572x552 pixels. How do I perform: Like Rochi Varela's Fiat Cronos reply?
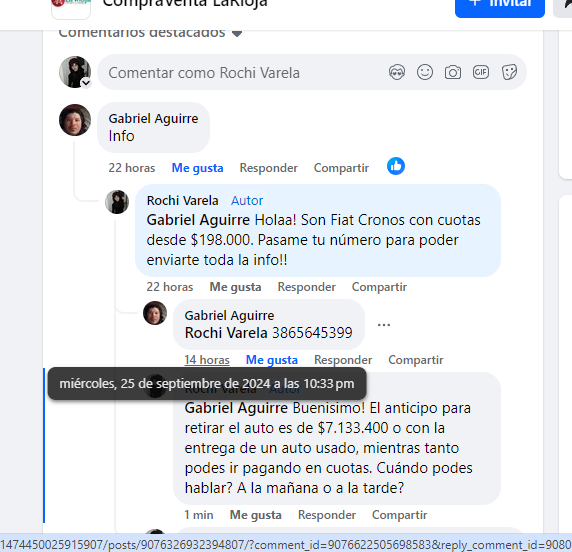click(235, 287)
